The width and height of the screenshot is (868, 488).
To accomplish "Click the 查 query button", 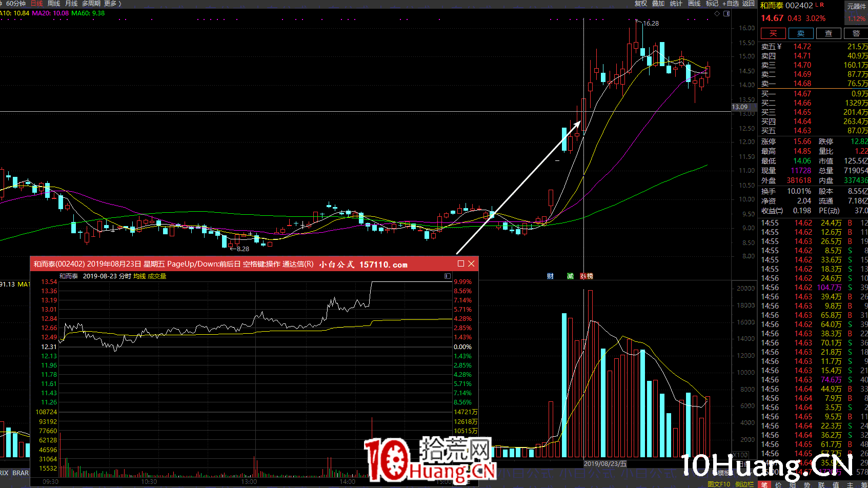I will [x=829, y=33].
